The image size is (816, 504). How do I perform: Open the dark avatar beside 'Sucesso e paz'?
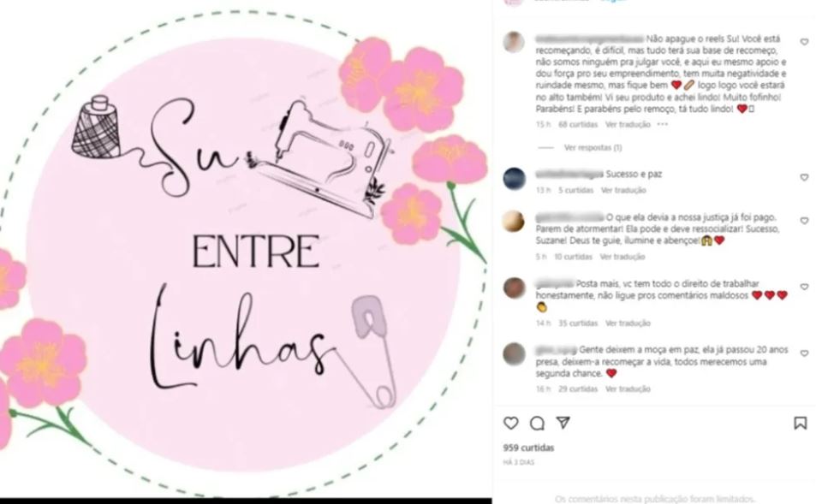point(514,179)
